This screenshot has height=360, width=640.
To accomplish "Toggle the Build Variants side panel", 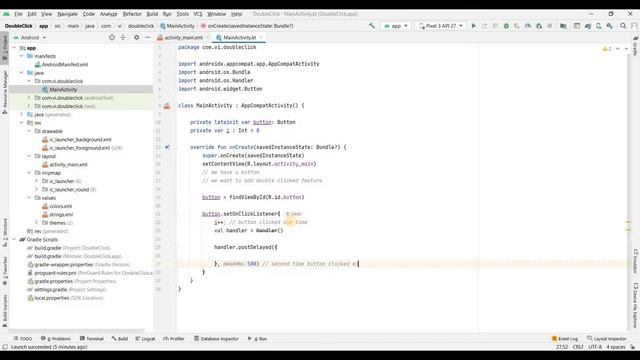I will coord(5,310).
